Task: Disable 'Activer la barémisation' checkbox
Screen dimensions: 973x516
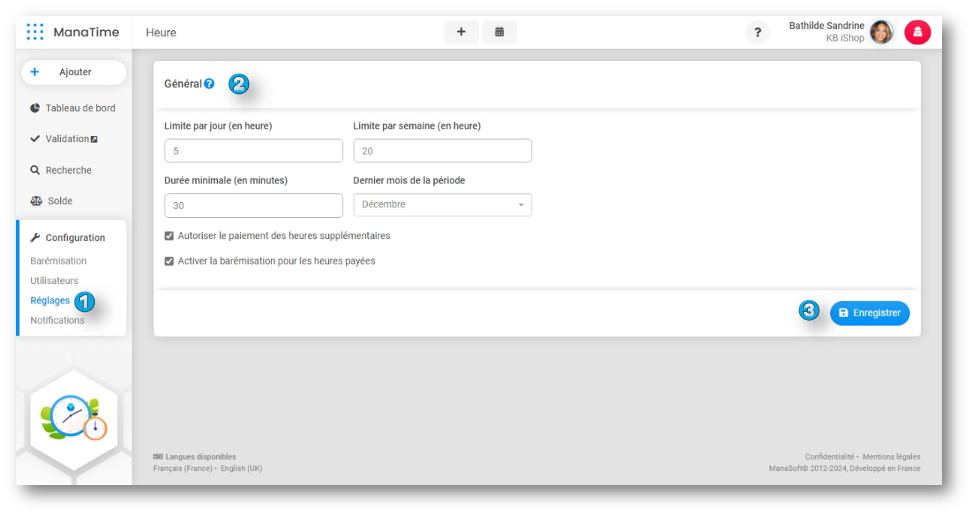Action: [169, 261]
